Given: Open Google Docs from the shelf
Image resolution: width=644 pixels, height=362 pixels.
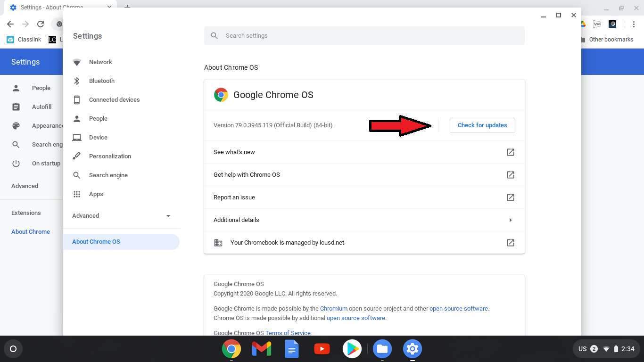Looking at the screenshot, I should click(x=292, y=349).
